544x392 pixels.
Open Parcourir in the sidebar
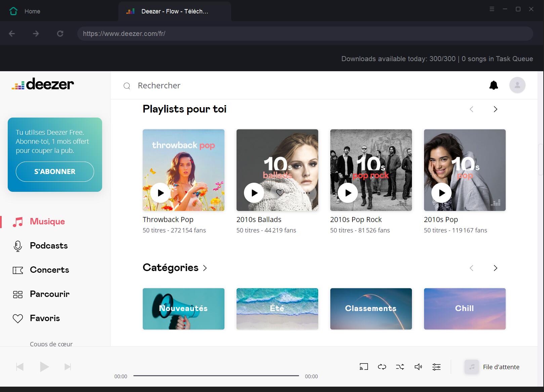coord(50,294)
